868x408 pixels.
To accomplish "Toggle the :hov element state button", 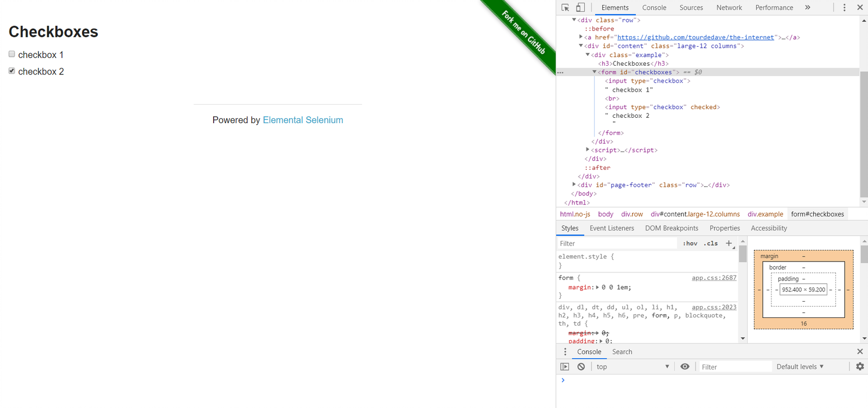I will coord(690,244).
